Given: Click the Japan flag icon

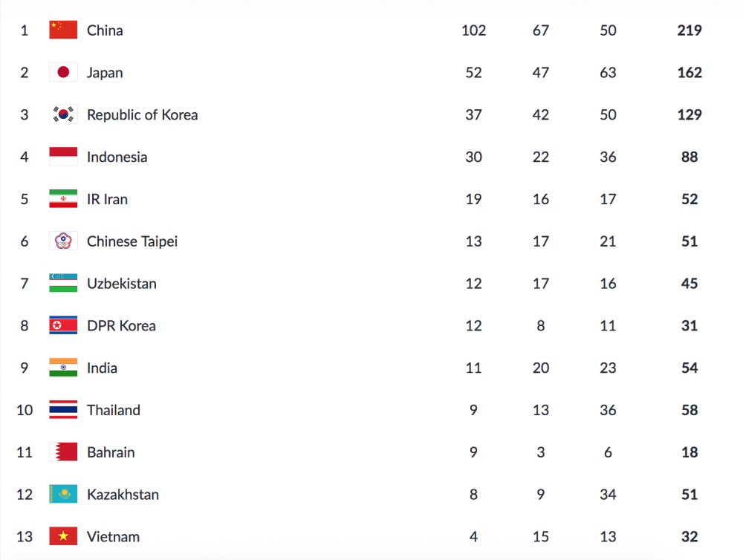Looking at the screenshot, I should (x=63, y=73).
